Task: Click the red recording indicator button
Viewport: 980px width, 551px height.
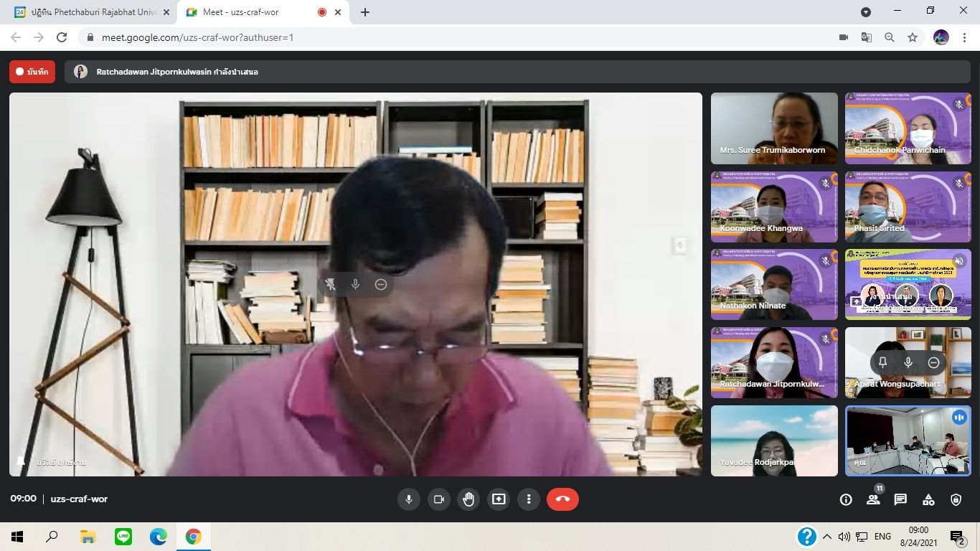Action: [x=32, y=72]
